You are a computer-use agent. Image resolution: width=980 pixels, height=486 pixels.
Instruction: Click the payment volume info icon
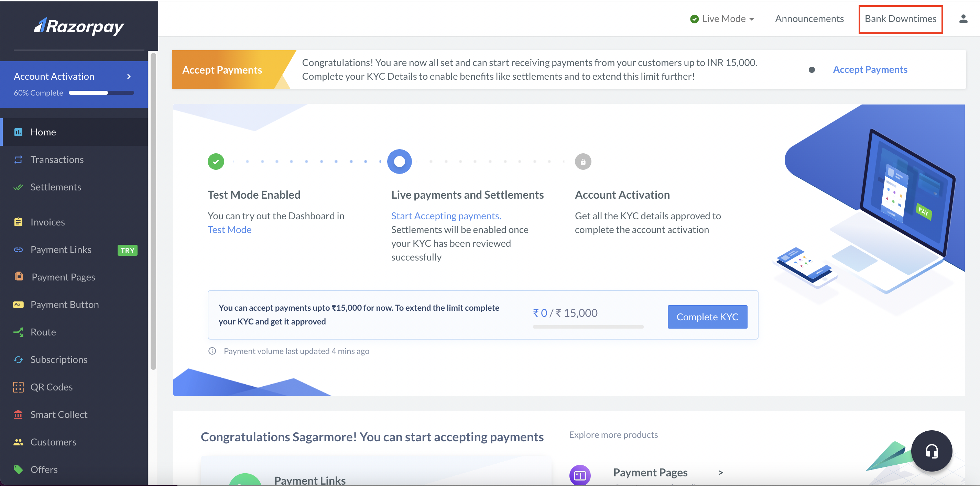[212, 351]
